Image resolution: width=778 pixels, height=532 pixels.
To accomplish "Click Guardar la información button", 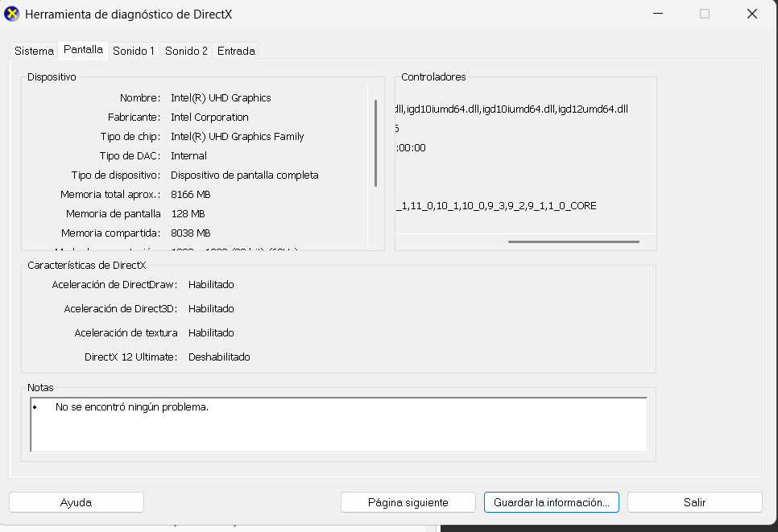I will 551,502.
